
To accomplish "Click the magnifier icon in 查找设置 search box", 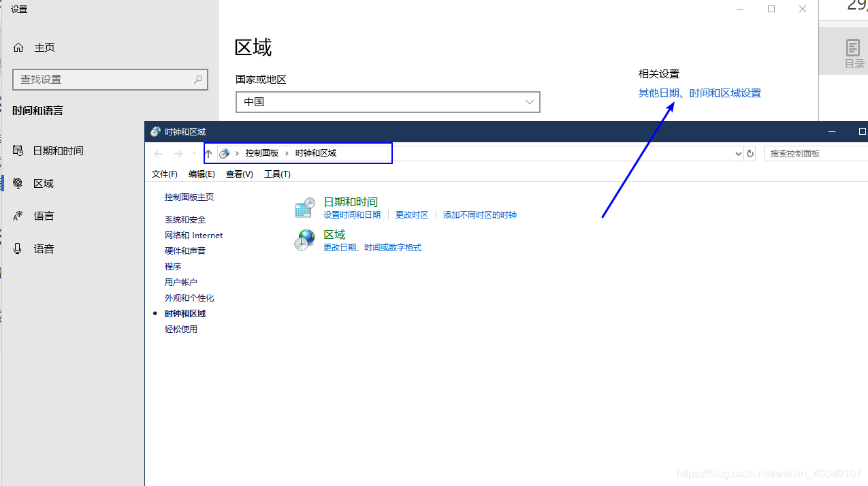I will [x=197, y=80].
